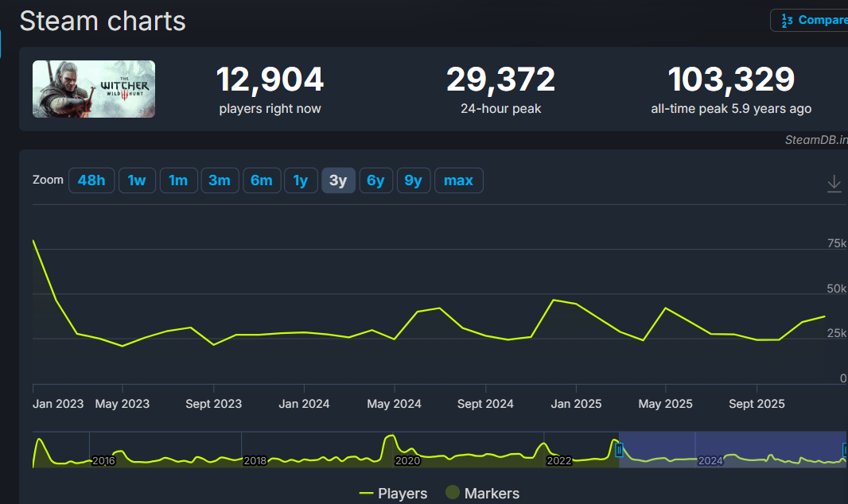848x504 pixels.
Task: Click the 103,329 all-time peak value
Action: coord(731,79)
